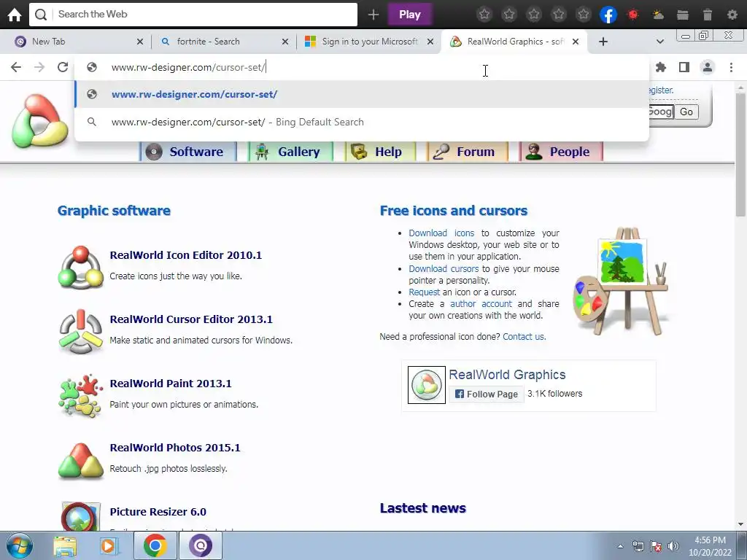Switch to the fortnite - Search tab

[x=224, y=42]
